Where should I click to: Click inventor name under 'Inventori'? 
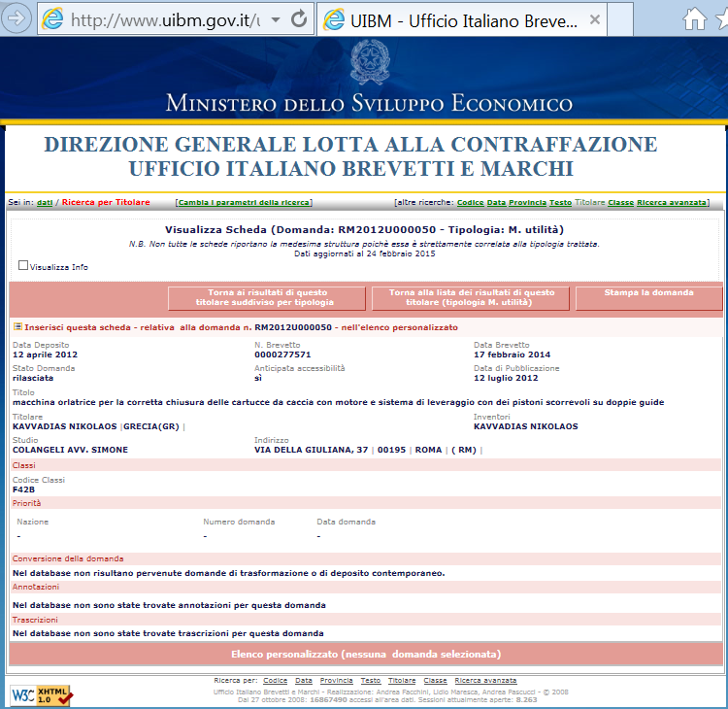coord(525,426)
